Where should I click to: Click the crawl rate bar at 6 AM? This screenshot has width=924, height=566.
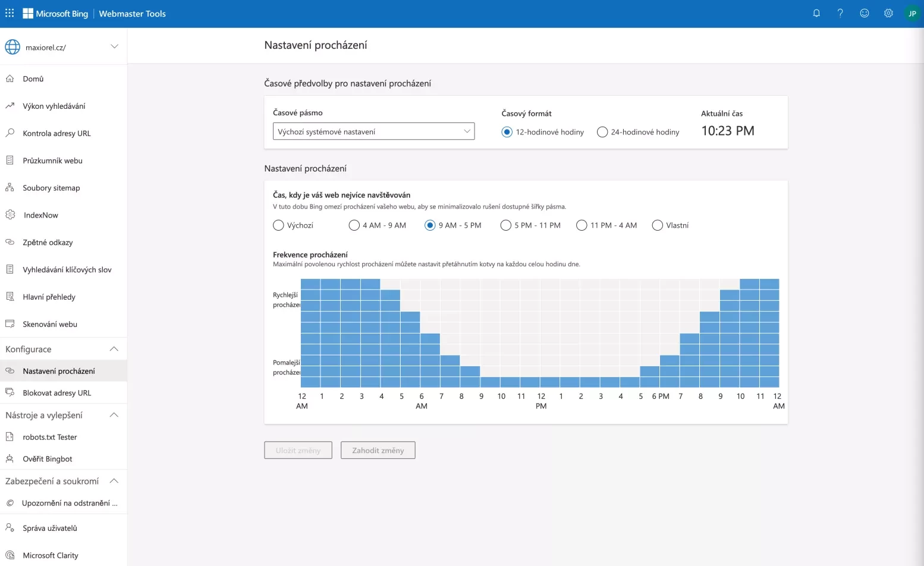coord(430,360)
